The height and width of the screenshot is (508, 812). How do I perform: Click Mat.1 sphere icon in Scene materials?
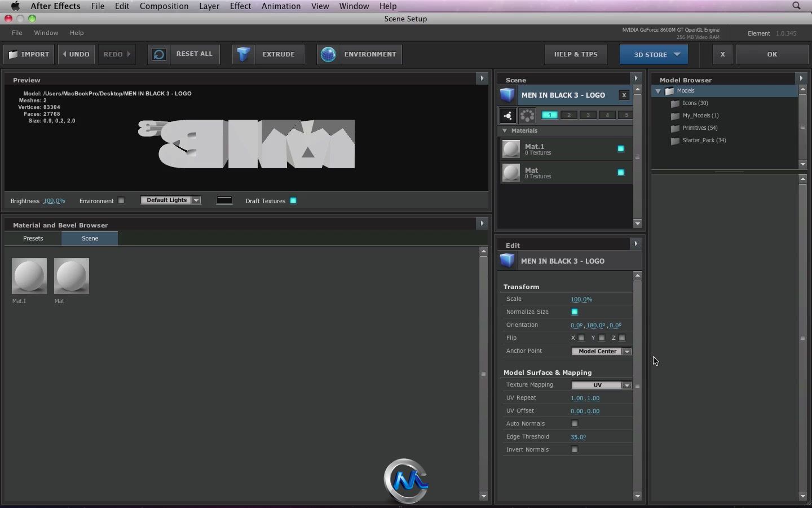511,149
